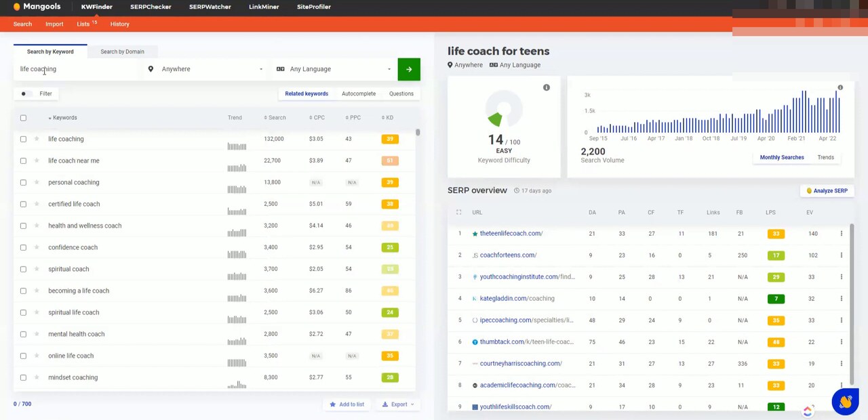The width and height of the screenshot is (868, 420).
Task: Expand SERP overview fullscreen icon
Action: (458, 213)
